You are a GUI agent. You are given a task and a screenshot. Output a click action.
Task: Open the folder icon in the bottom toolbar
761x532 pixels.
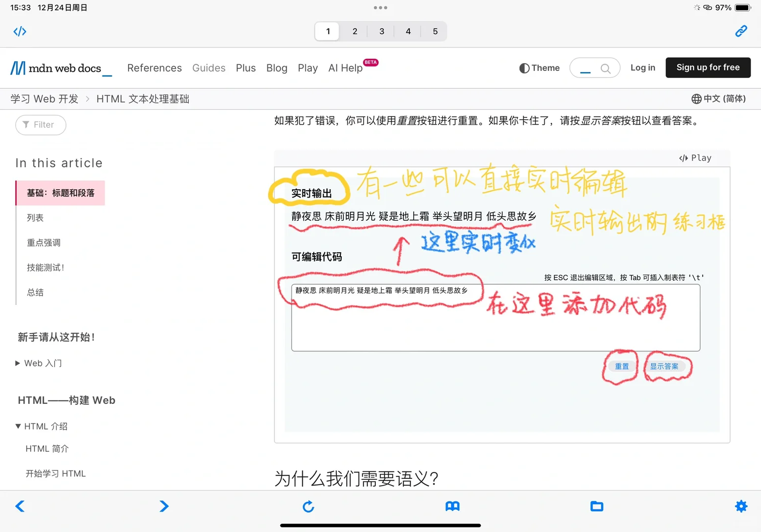(x=596, y=506)
